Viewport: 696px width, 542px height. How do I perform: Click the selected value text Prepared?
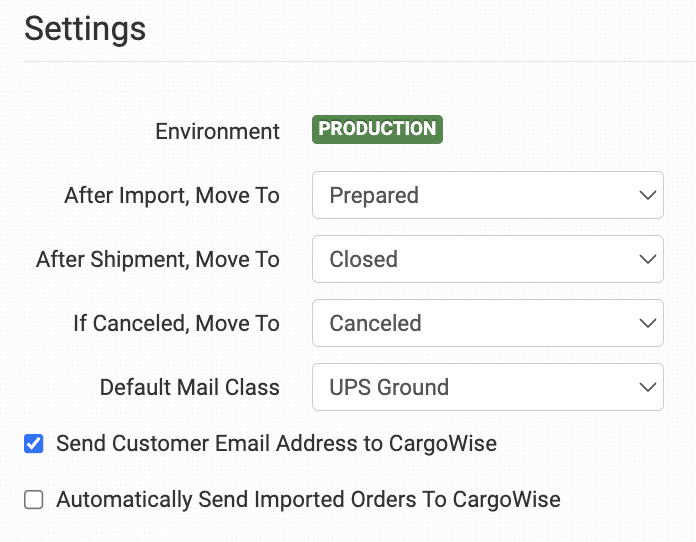374,196
